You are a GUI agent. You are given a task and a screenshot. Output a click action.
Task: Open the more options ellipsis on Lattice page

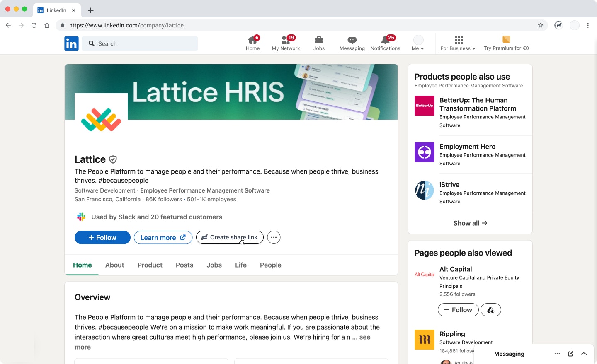tap(274, 237)
